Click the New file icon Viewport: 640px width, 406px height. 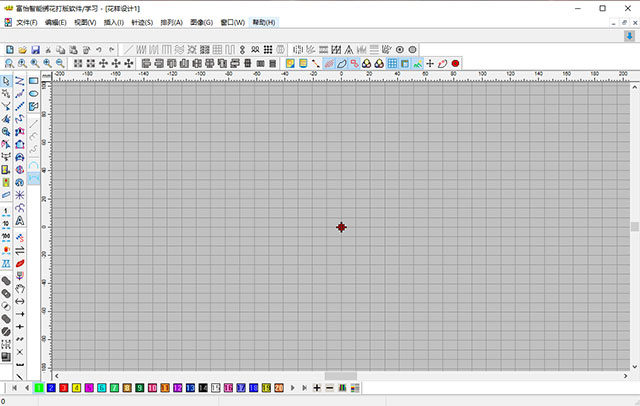coord(9,49)
